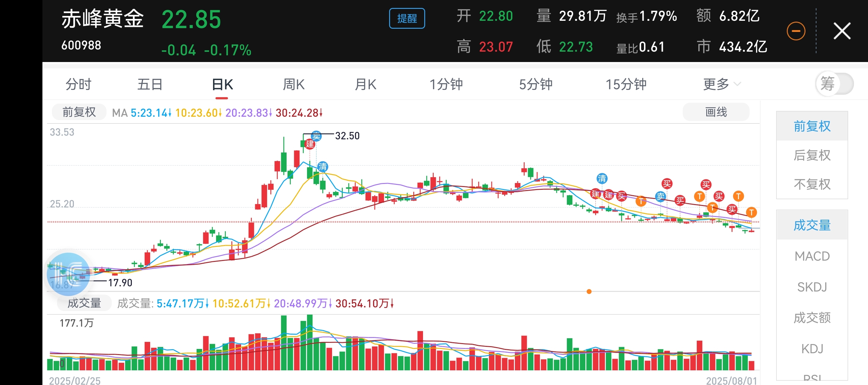Open the 成交量 chip above volume bars

pos(84,303)
